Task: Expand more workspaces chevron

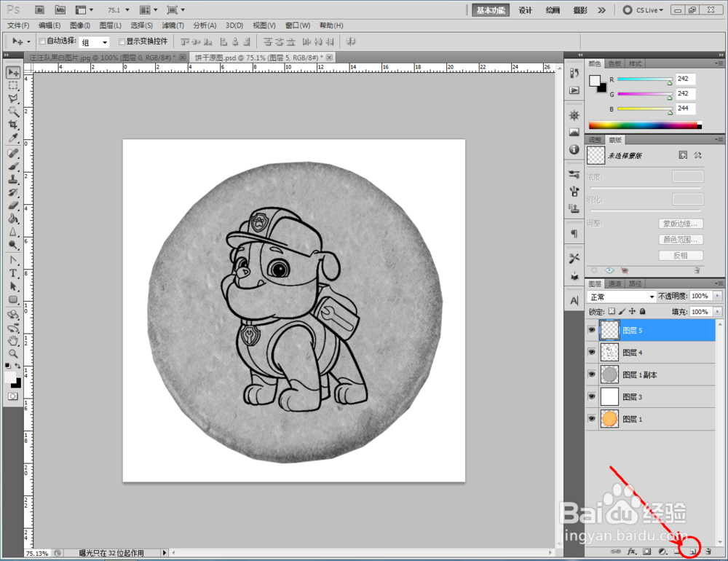Action: pos(602,9)
